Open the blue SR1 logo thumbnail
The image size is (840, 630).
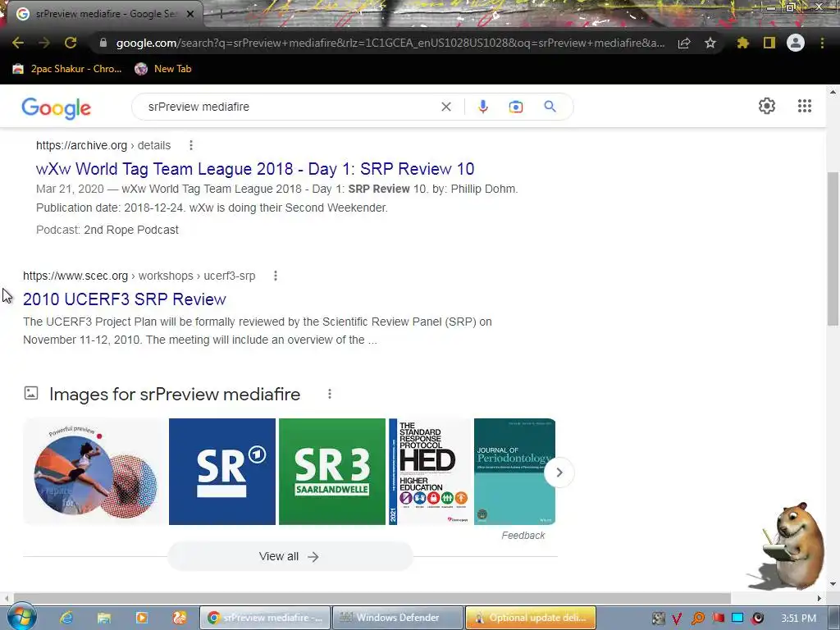[222, 472]
